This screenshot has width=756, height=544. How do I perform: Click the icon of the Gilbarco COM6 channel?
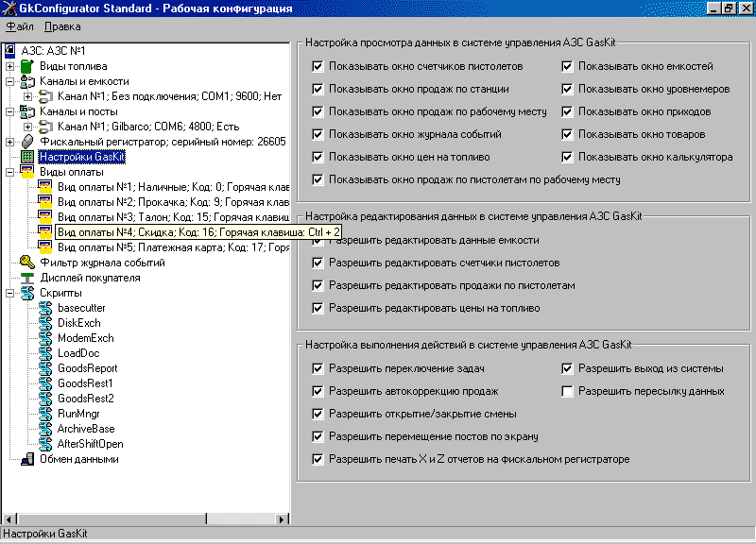[45, 127]
